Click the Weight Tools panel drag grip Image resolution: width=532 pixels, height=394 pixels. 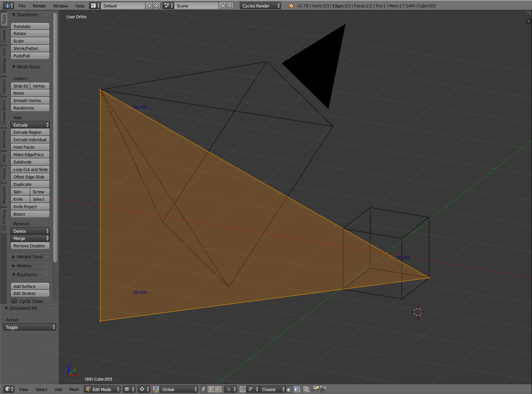[47, 257]
